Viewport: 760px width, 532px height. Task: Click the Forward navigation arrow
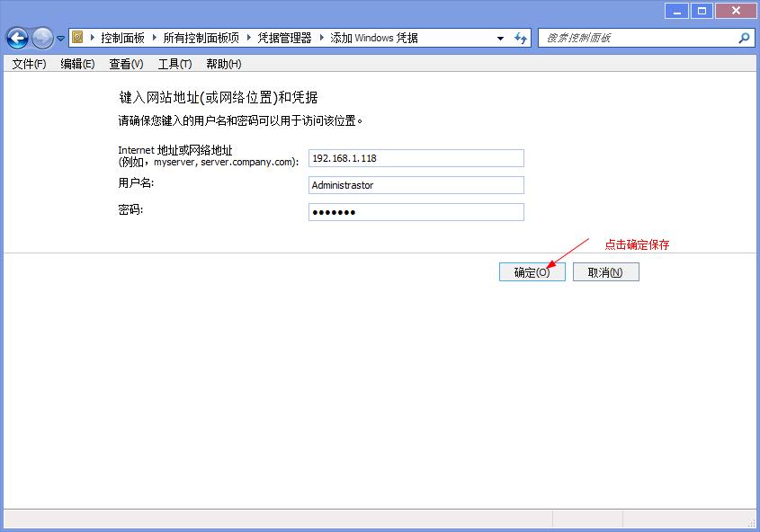[42, 38]
